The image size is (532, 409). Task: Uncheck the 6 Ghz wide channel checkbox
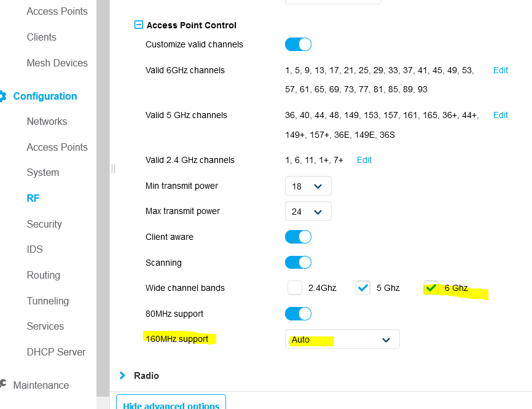[x=431, y=288]
